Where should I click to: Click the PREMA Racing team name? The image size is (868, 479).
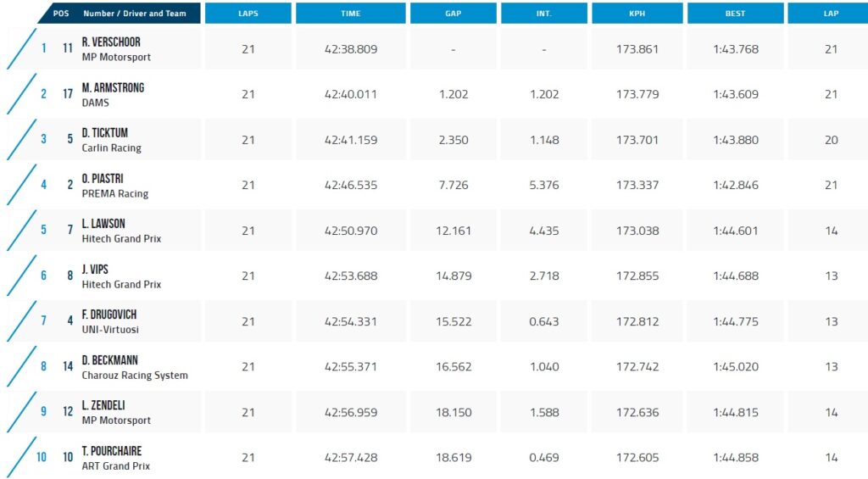pos(114,193)
